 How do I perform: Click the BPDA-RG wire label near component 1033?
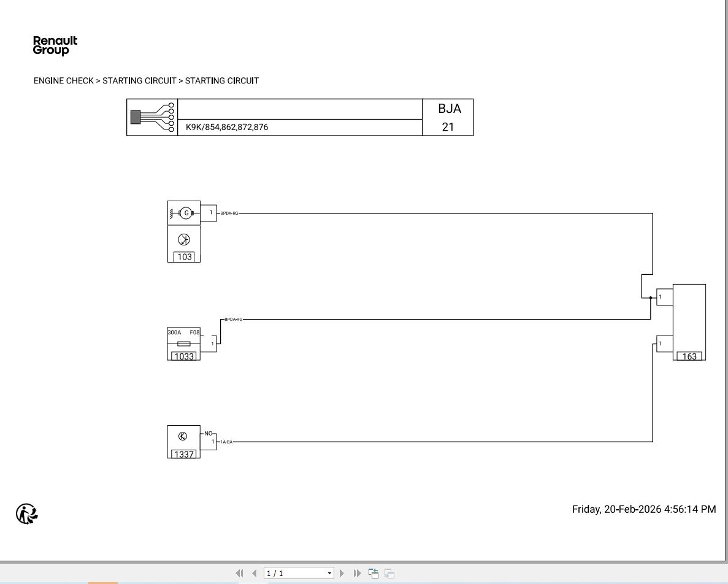(234, 320)
